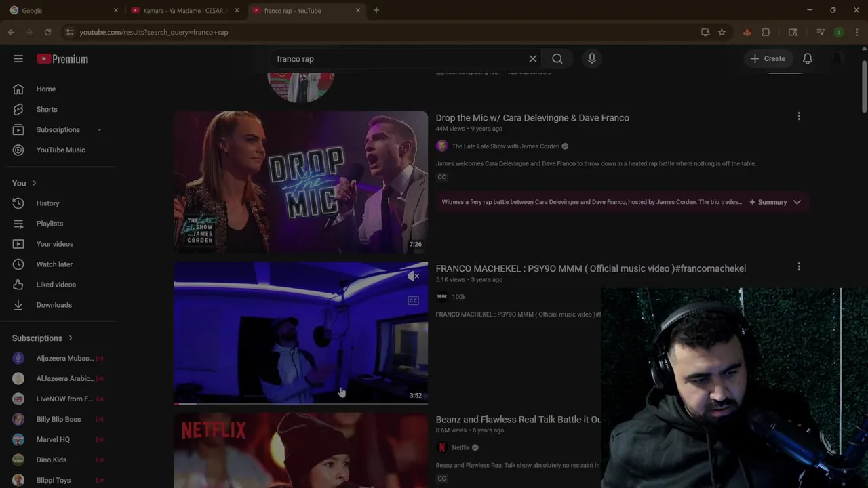Close the Google tab
The height and width of the screenshot is (488, 868).
[x=115, y=10]
